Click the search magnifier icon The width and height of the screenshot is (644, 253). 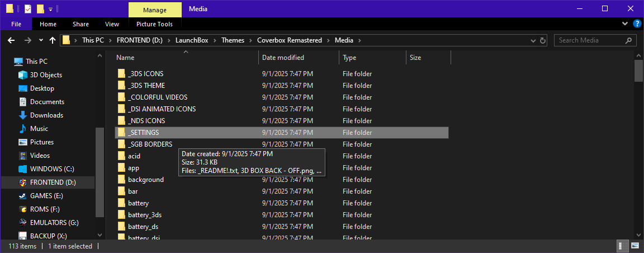tap(628, 40)
